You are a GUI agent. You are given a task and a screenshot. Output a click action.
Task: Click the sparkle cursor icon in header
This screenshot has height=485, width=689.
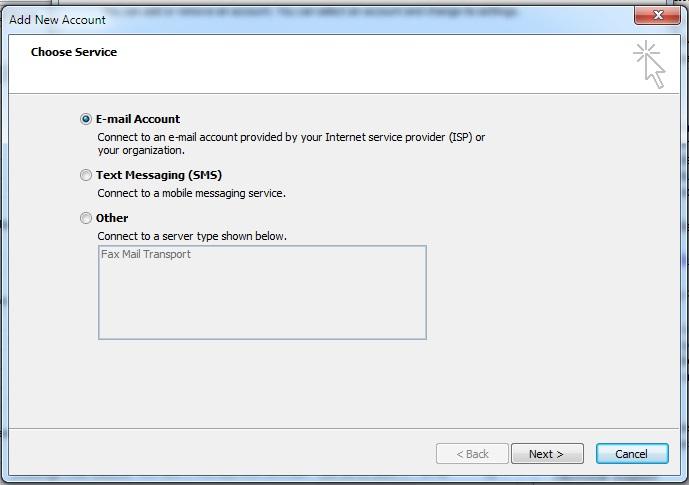tap(650, 64)
